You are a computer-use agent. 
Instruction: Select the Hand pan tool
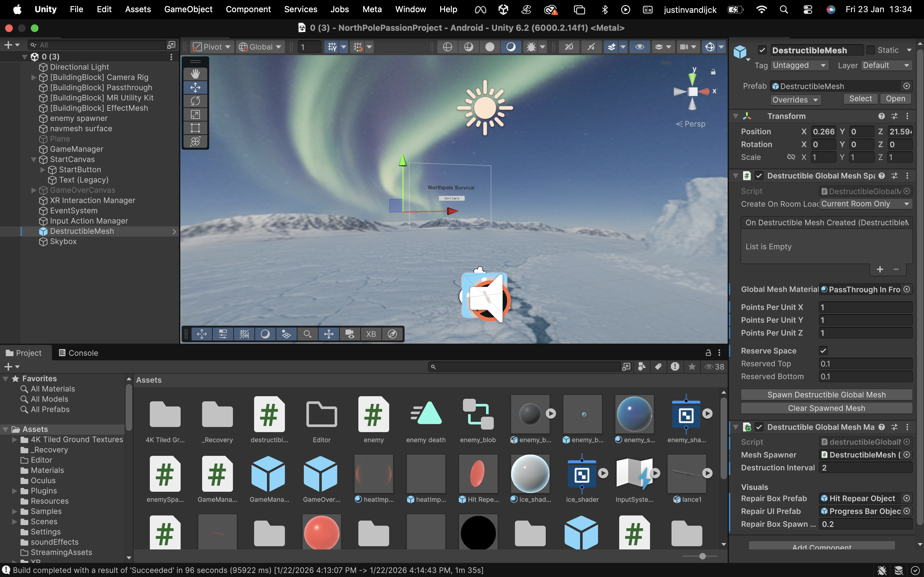tap(195, 74)
